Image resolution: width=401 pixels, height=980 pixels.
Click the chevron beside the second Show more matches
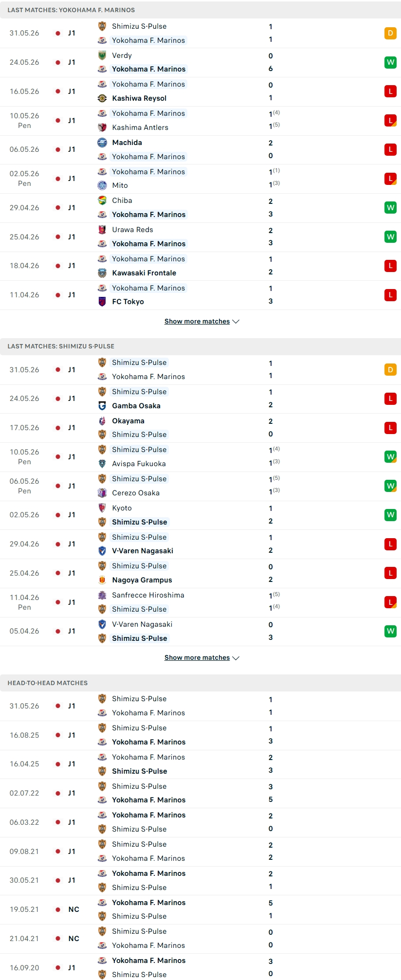click(x=236, y=658)
